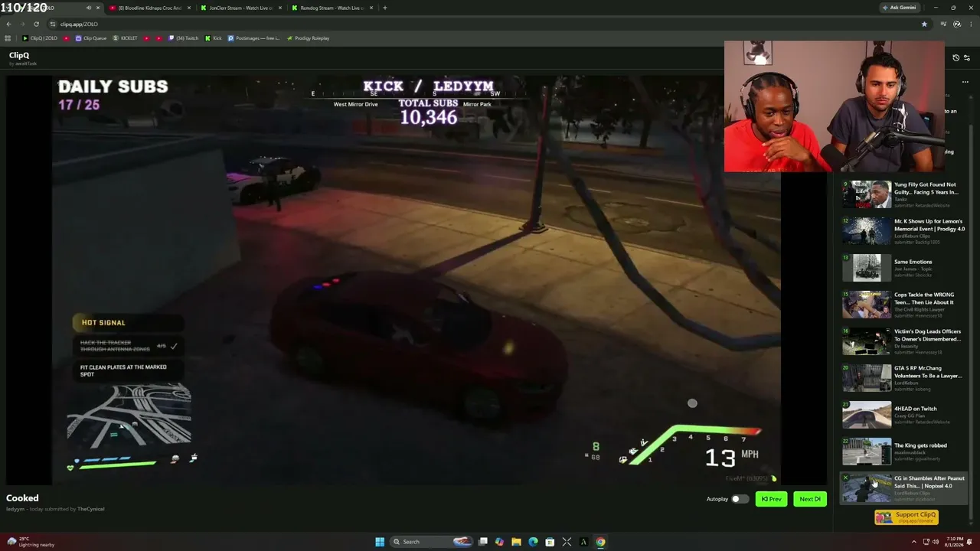Viewport: 980px width, 551px height.
Task: Click the Support ClipQ donate button
Action: click(x=906, y=517)
